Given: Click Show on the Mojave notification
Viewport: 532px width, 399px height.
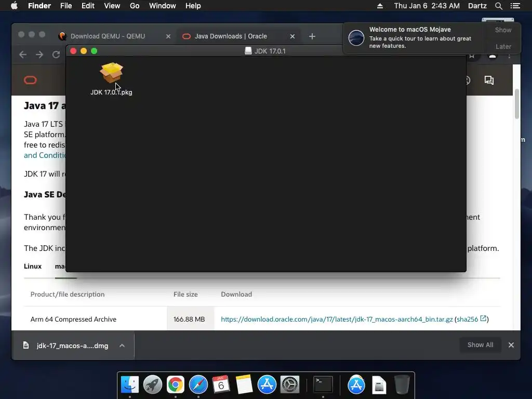Looking at the screenshot, I should coord(503,30).
